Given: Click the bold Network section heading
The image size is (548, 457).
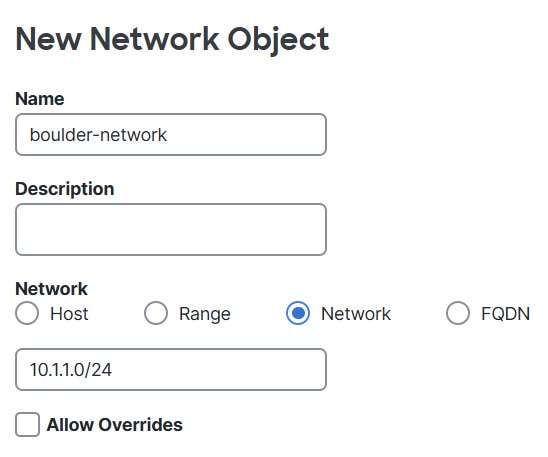Looking at the screenshot, I should (51, 289).
